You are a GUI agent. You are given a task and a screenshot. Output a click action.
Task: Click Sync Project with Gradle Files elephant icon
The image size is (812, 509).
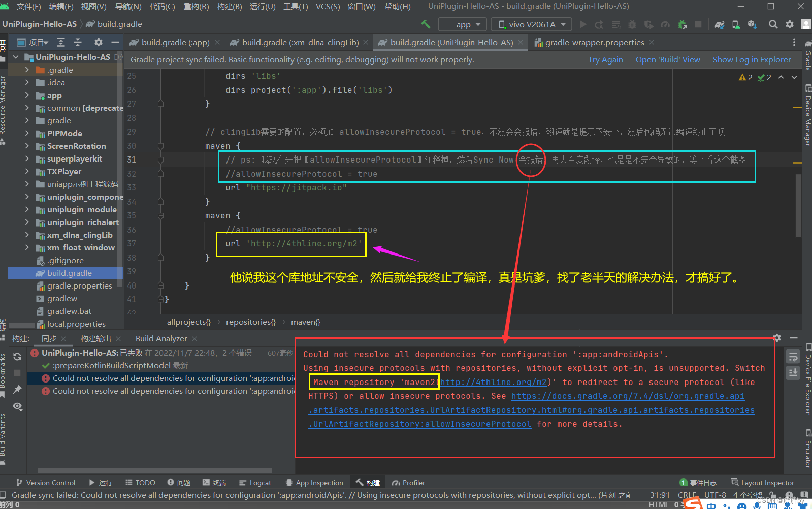click(x=720, y=24)
